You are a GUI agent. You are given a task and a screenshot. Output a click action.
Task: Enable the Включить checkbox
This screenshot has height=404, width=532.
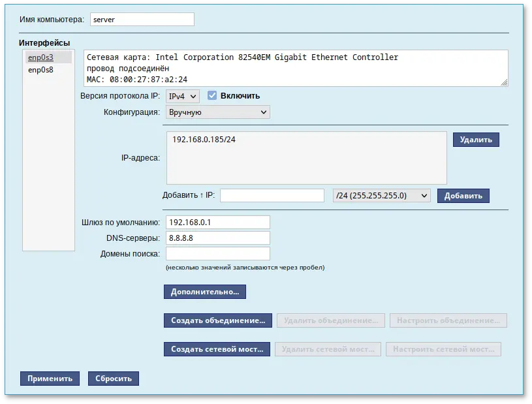pyautogui.click(x=211, y=95)
